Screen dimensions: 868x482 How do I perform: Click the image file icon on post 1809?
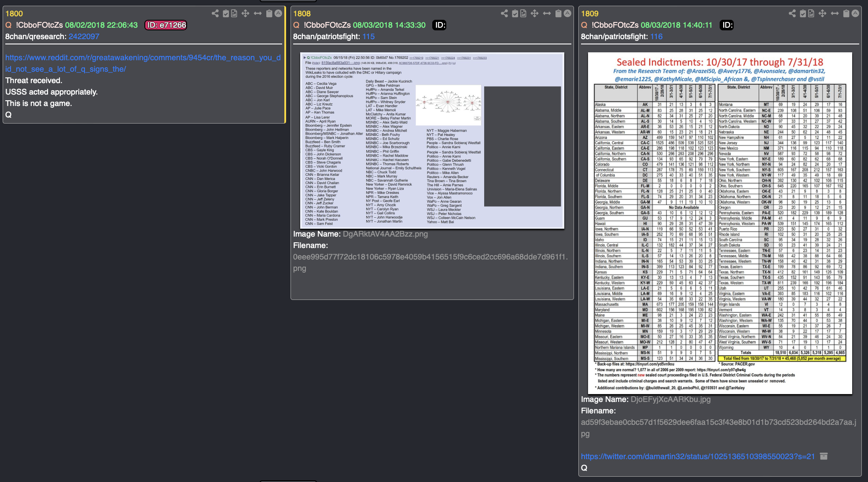(811, 13)
